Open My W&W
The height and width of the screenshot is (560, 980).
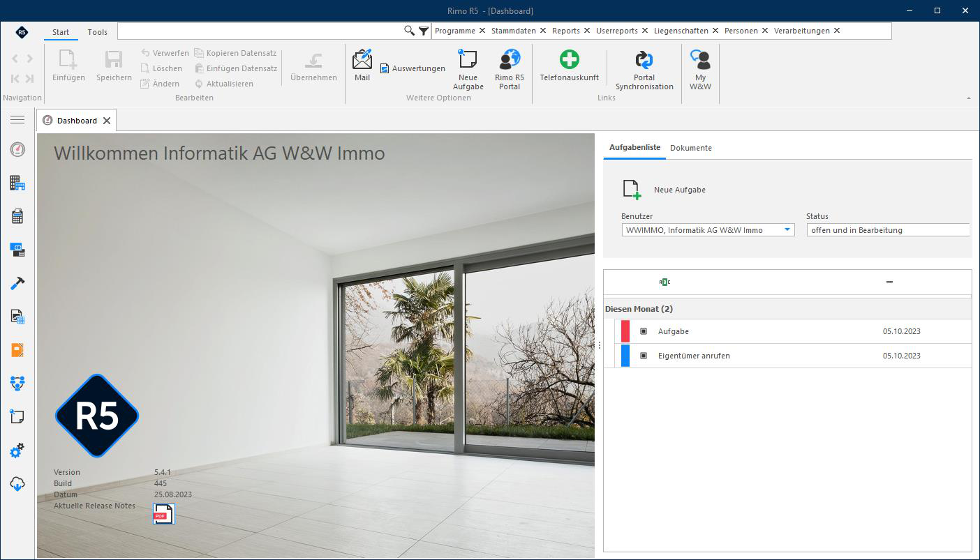coord(700,69)
